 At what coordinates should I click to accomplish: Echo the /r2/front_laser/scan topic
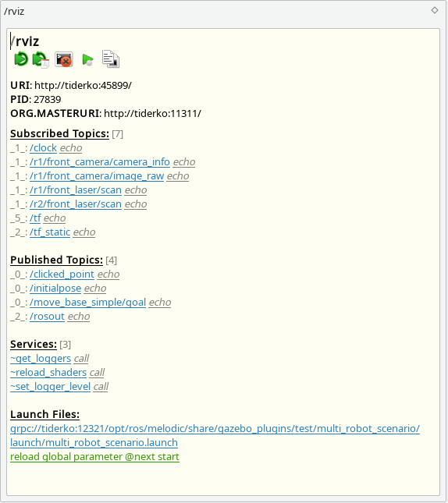click(136, 204)
